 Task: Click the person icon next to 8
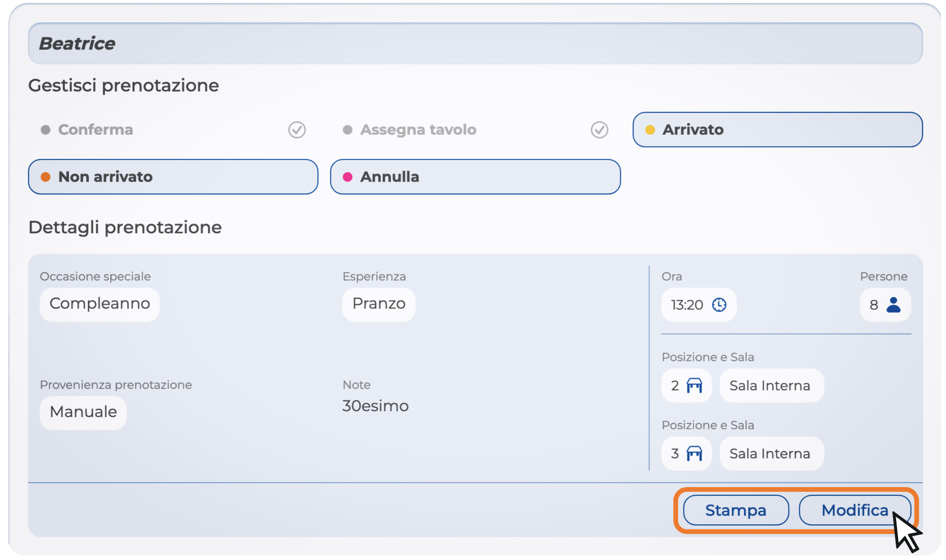point(893,305)
